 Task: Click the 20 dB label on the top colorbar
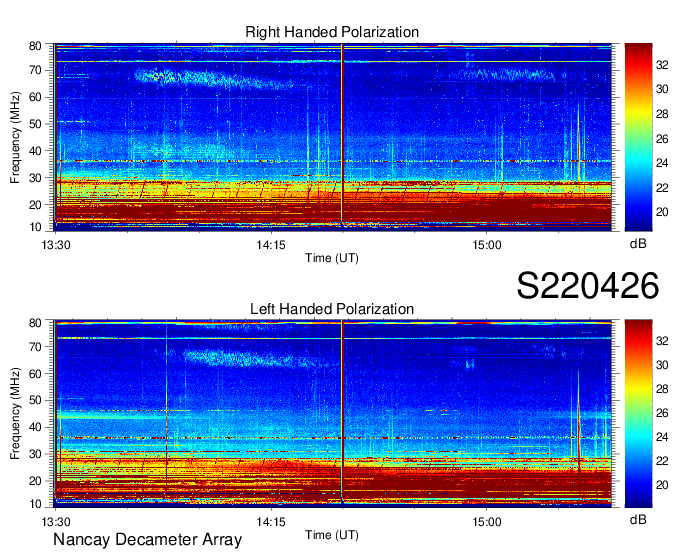[x=662, y=212]
